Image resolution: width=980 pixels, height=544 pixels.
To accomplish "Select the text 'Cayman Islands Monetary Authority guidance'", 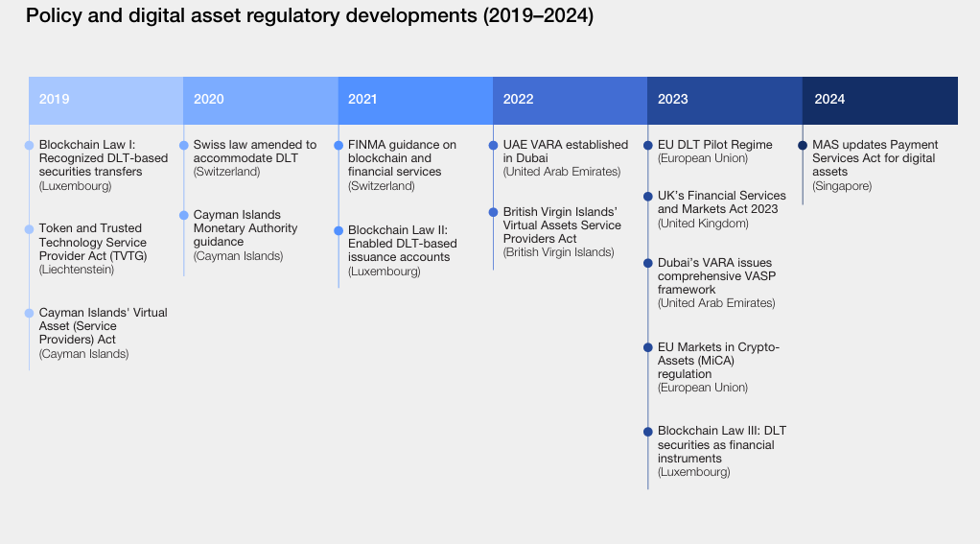I will tap(245, 228).
